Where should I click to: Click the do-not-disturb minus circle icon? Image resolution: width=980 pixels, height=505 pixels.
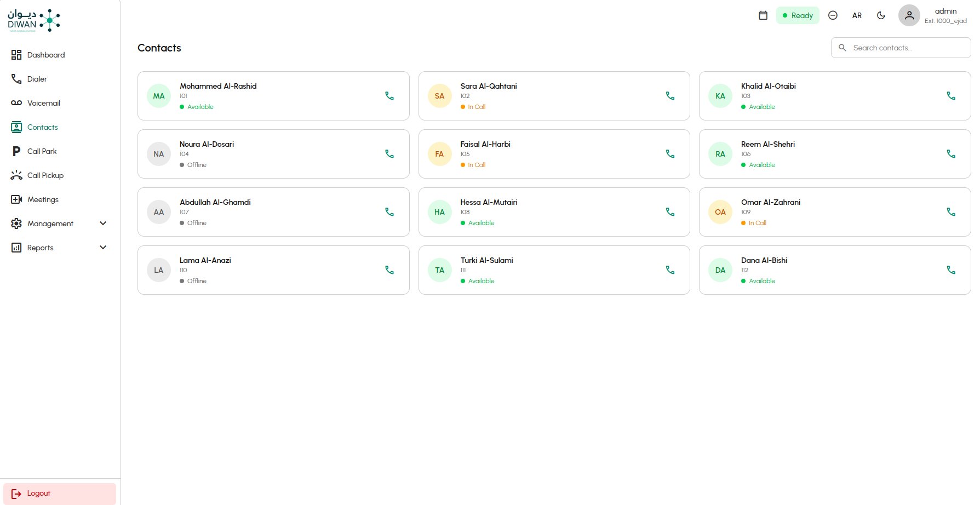click(833, 15)
